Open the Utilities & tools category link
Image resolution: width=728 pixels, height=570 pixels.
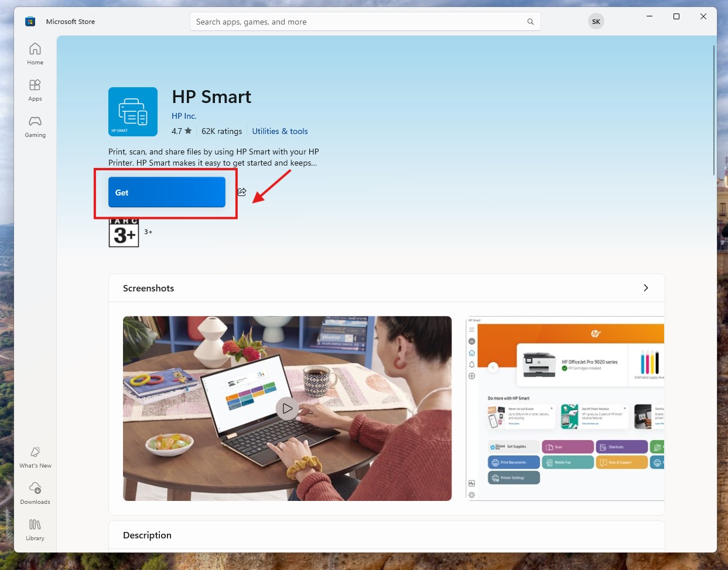[x=279, y=131]
